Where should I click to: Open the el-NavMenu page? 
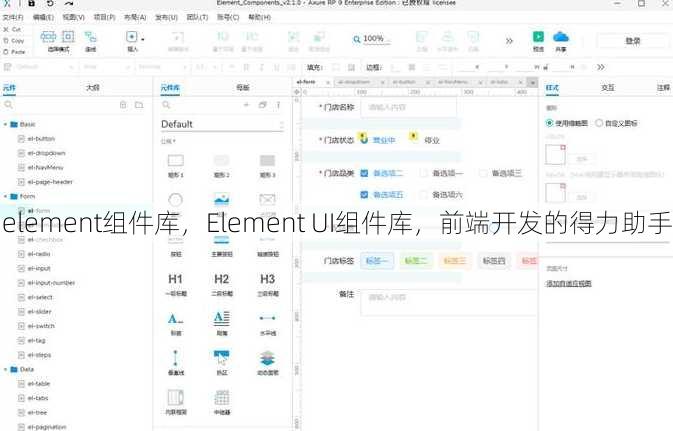tap(45, 167)
